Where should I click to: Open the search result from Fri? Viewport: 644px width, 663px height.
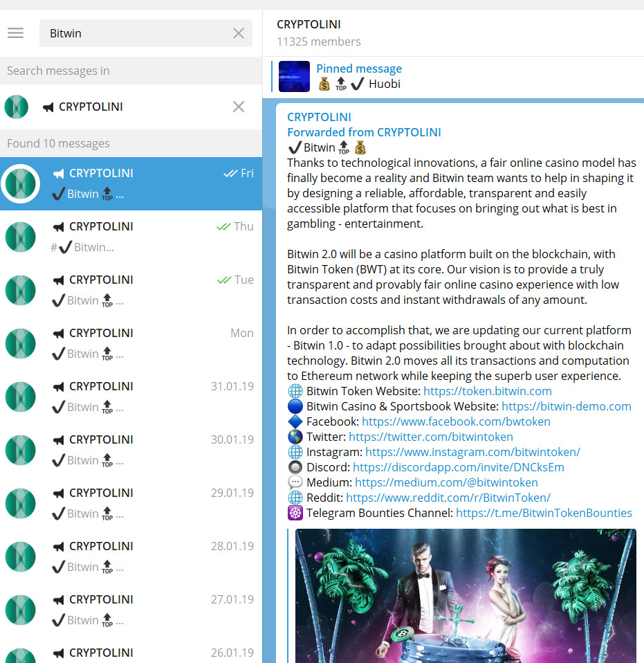click(x=131, y=183)
